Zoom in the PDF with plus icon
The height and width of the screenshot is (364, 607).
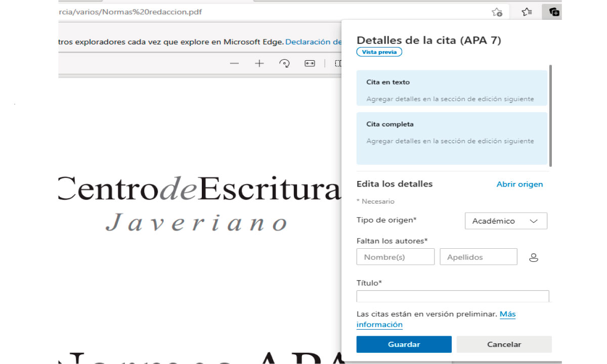[259, 64]
